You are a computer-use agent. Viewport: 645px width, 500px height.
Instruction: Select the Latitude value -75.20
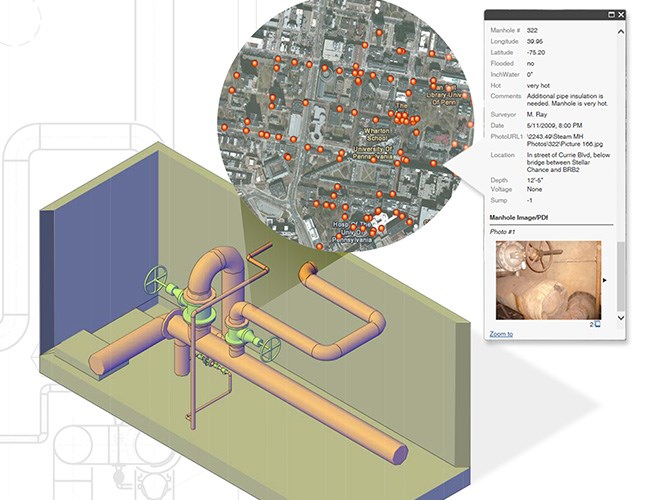pos(536,53)
